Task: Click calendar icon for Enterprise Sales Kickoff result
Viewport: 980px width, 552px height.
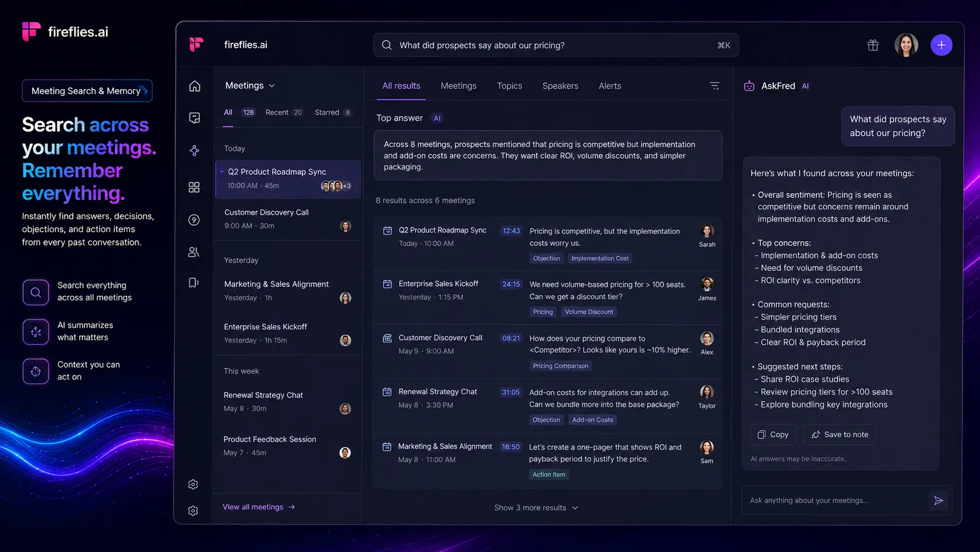Action: (x=387, y=284)
